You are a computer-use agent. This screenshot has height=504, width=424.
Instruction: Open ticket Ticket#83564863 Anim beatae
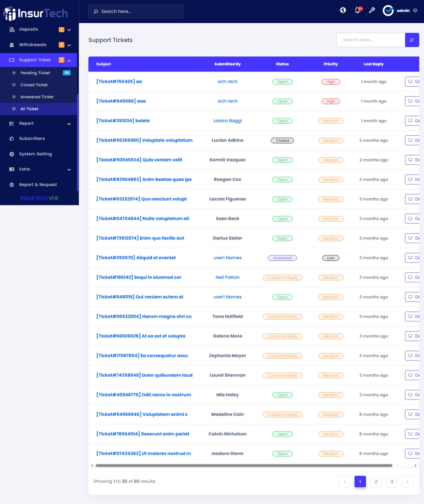click(x=144, y=179)
